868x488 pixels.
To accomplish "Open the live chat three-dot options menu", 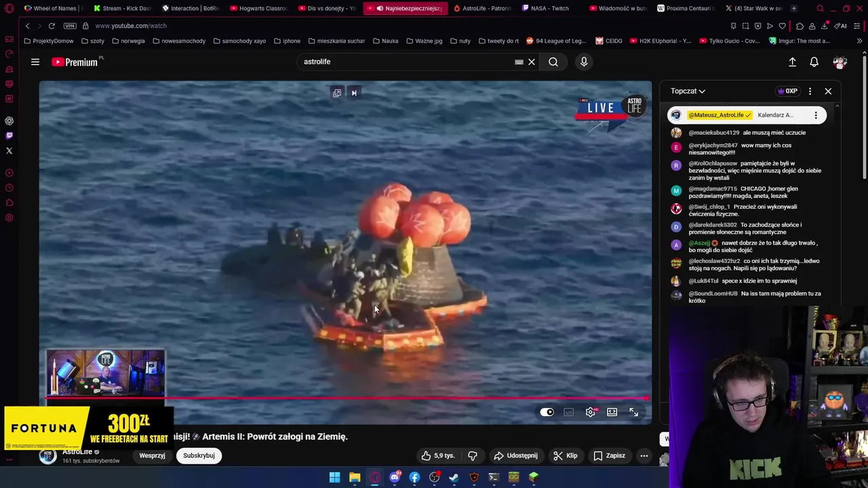I will [x=810, y=91].
